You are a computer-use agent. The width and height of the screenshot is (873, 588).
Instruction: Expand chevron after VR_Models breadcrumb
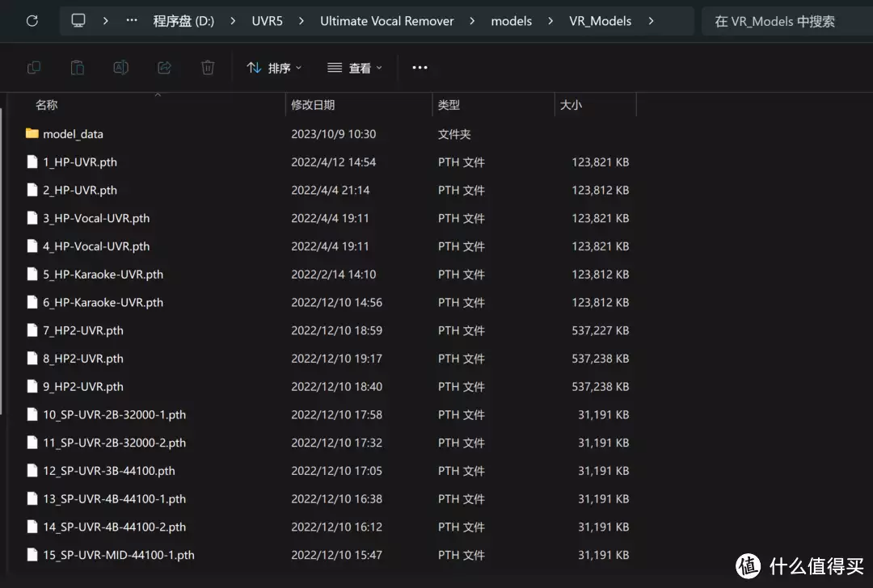pyautogui.click(x=651, y=21)
